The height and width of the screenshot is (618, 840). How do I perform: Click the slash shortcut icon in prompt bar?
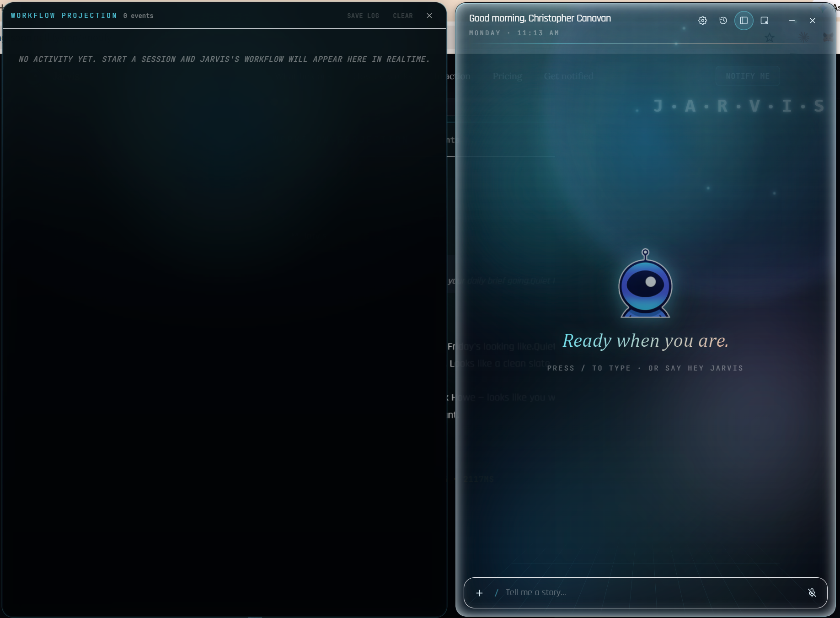(497, 593)
